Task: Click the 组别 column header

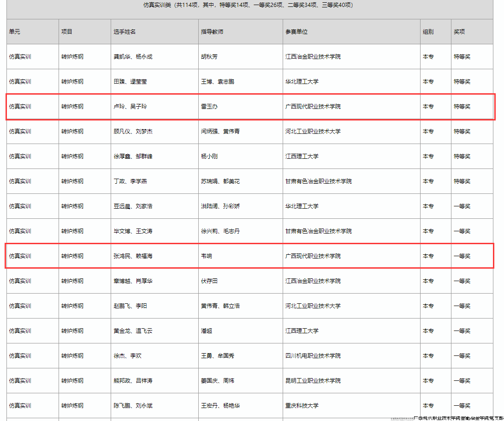Action: coord(428,32)
